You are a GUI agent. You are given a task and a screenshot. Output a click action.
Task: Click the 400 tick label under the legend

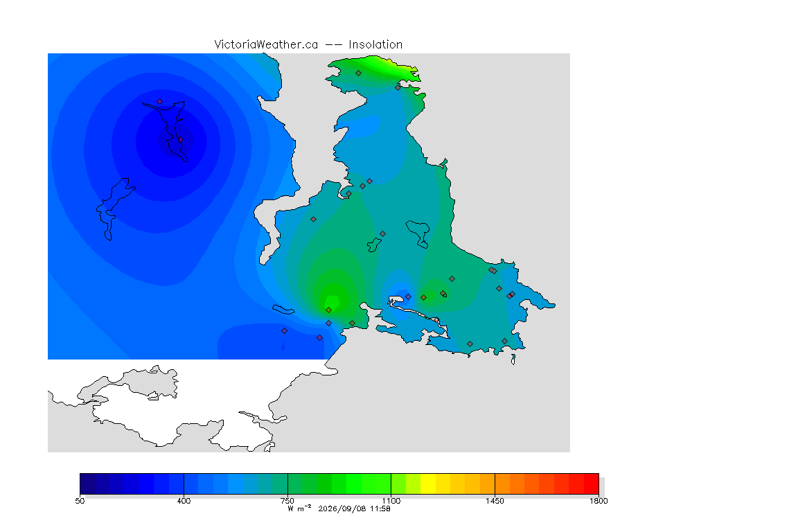(184, 501)
